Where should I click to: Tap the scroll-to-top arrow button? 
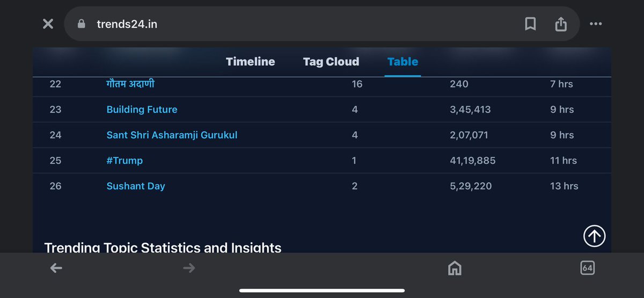tap(594, 236)
